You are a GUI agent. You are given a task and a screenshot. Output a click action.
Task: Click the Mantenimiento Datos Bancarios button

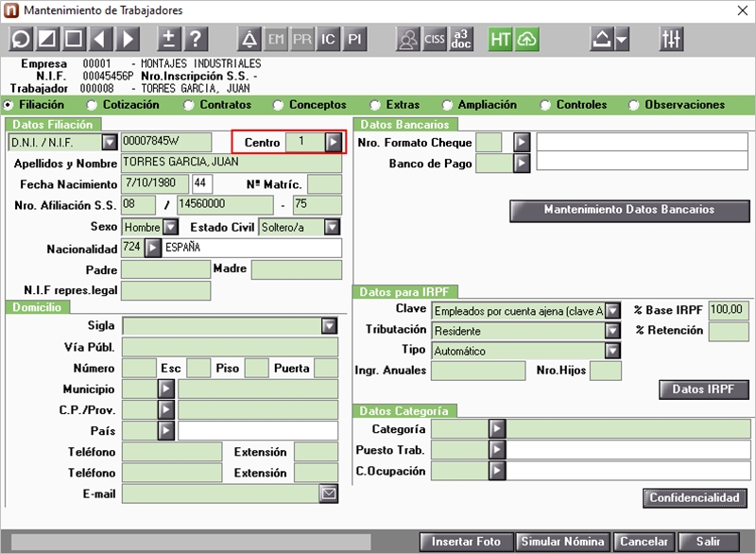pos(629,211)
